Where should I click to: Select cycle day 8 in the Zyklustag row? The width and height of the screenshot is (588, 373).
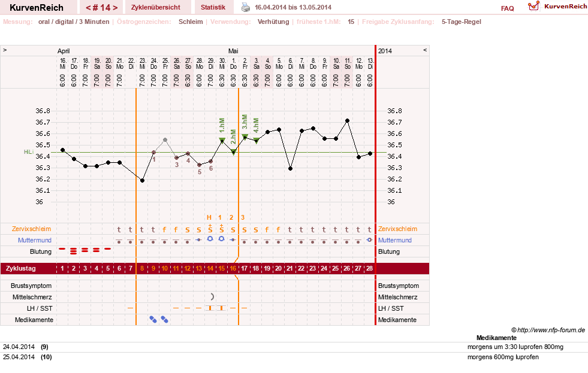141,268
